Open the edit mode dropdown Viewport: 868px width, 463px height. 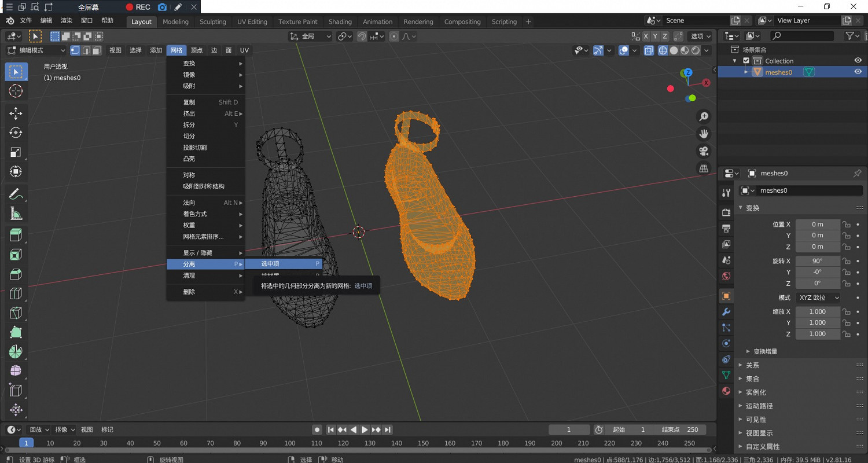(36, 50)
